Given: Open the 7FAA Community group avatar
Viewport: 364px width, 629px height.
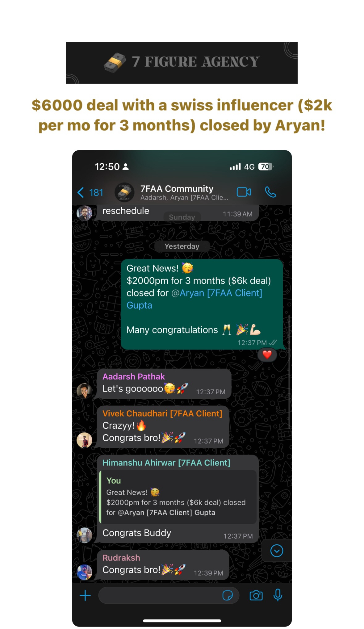Looking at the screenshot, I should pos(124,192).
